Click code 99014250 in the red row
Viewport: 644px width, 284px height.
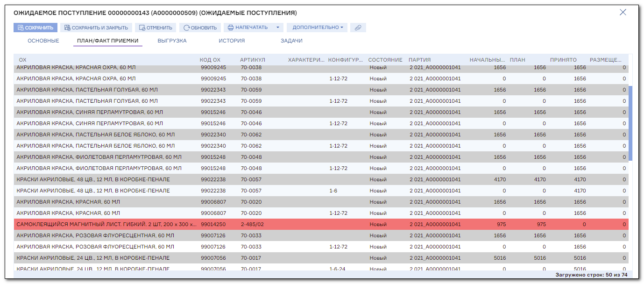point(213,224)
